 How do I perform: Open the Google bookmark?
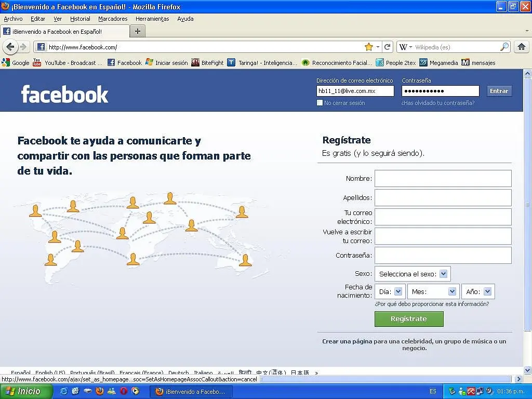pos(16,63)
